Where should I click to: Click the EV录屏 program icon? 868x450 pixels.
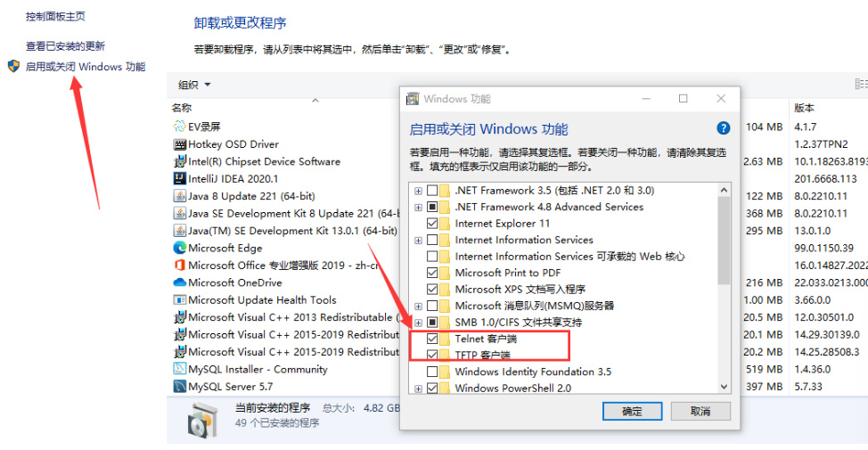click(x=179, y=127)
